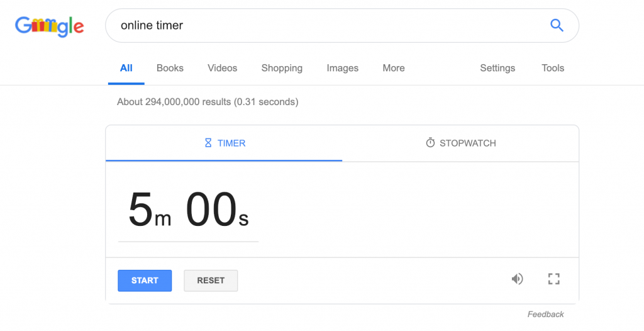Image resolution: width=644 pixels, height=331 pixels.
Task: Click the 5m 00s time display to edit
Action: click(x=189, y=210)
